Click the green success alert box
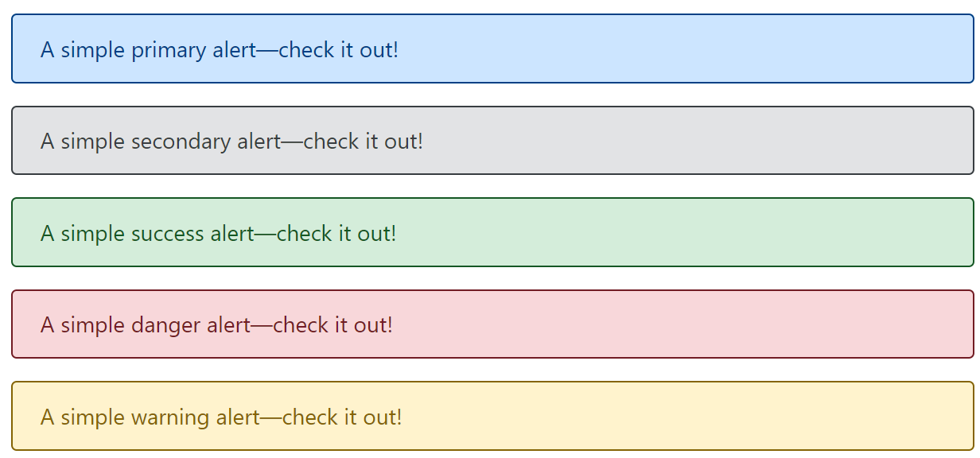 (490, 231)
